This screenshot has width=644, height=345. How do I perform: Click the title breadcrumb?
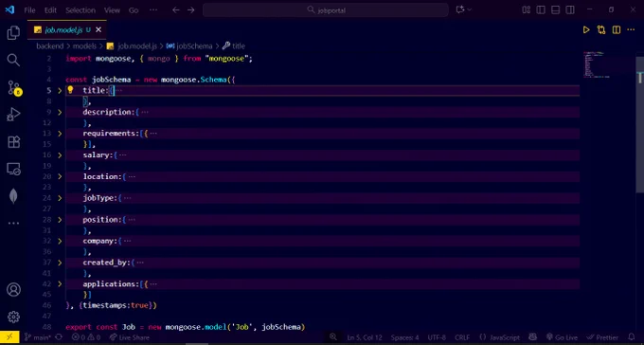coord(234,46)
